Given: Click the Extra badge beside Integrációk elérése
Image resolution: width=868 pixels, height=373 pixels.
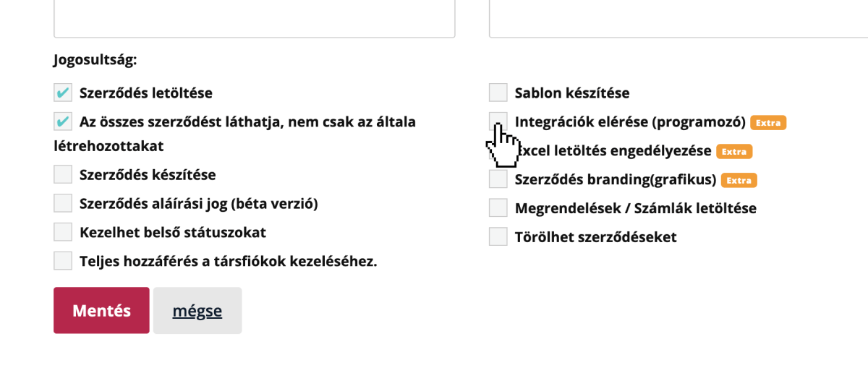Looking at the screenshot, I should (768, 123).
